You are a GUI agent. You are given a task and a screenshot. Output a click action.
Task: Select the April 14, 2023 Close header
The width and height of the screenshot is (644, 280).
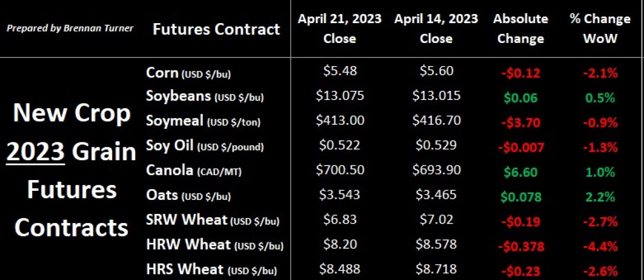click(436, 28)
